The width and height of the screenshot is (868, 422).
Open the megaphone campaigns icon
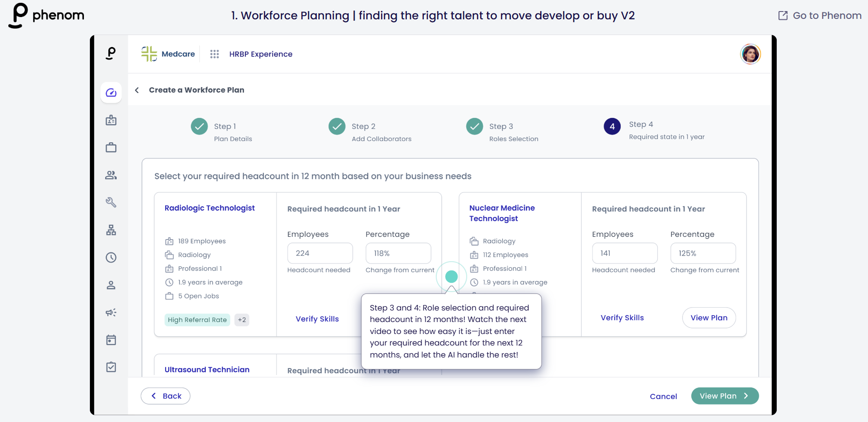[111, 312]
